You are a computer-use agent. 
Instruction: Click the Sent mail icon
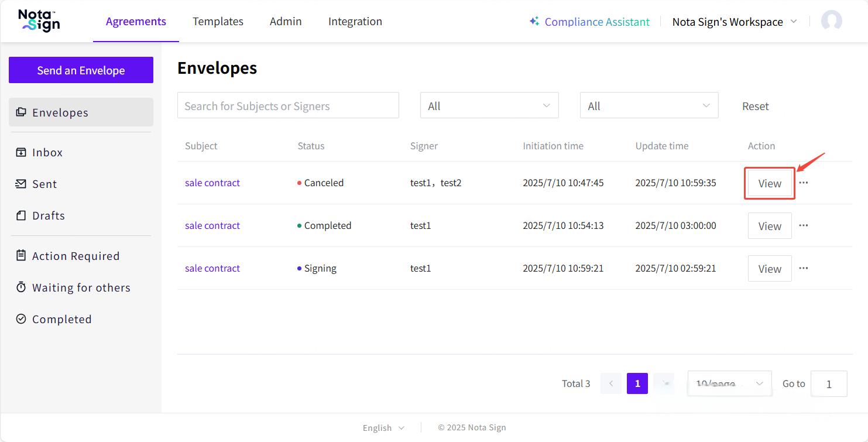coord(21,184)
